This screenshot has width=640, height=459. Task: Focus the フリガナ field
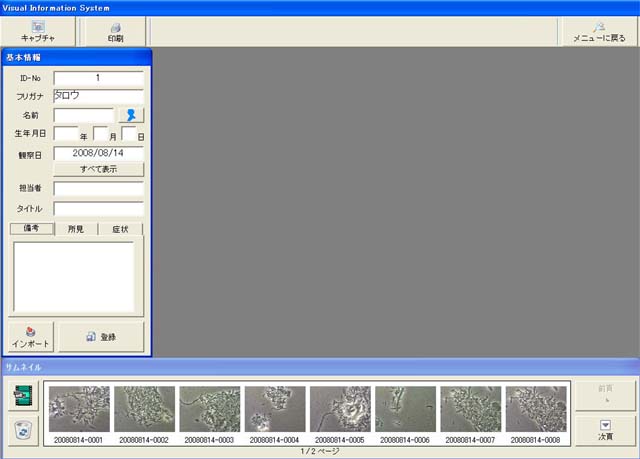98,96
